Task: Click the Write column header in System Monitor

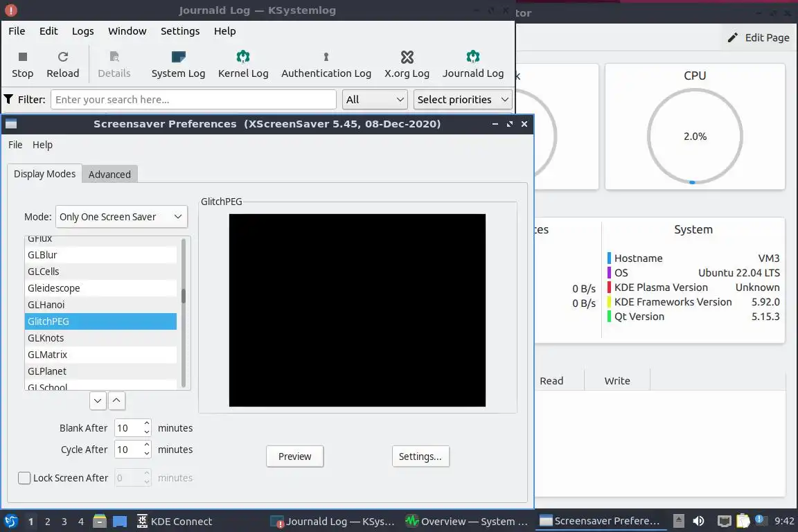Action: point(617,381)
